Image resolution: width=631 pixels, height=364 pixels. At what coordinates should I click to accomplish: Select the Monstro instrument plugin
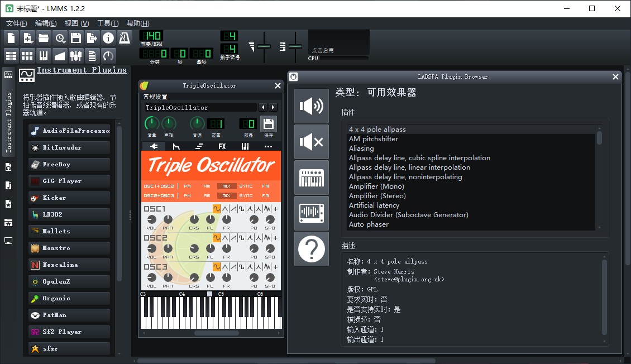[69, 248]
